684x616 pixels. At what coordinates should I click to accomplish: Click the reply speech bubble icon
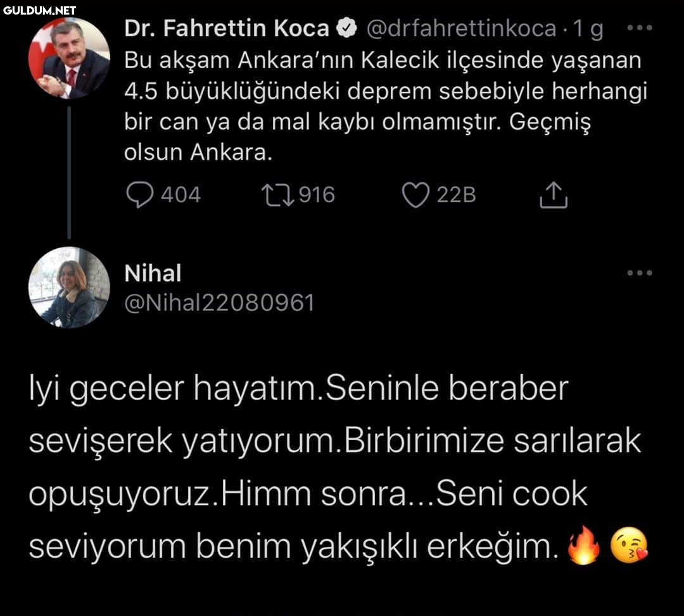click(140, 195)
